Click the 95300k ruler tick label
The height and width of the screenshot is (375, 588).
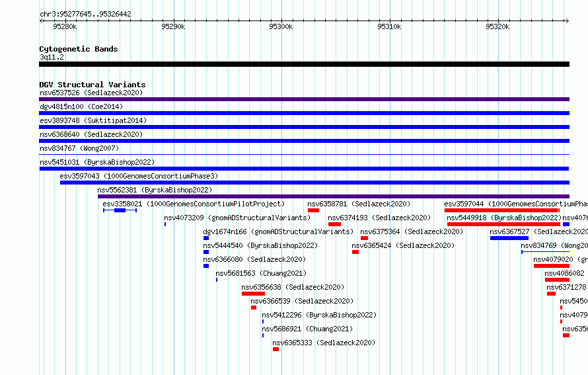281,26
